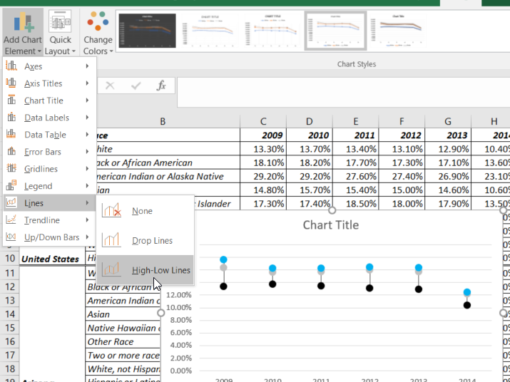The height and width of the screenshot is (382, 510).
Task: Open the Axis Titles submenu
Action: [50, 83]
